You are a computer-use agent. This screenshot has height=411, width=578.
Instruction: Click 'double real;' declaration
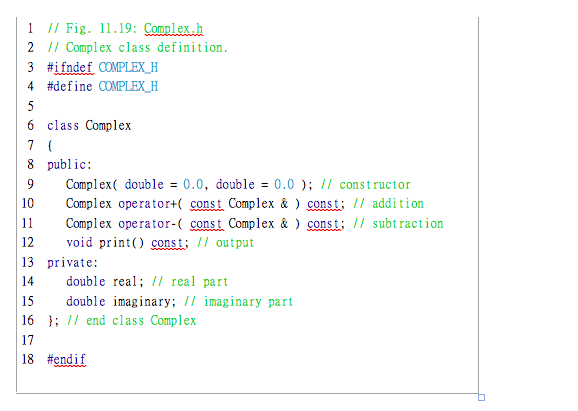pos(104,282)
